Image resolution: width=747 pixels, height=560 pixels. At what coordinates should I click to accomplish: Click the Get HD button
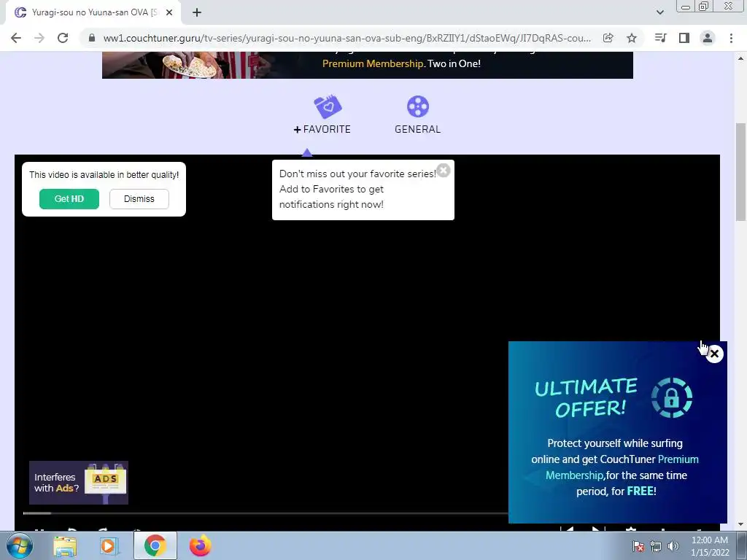pos(69,199)
